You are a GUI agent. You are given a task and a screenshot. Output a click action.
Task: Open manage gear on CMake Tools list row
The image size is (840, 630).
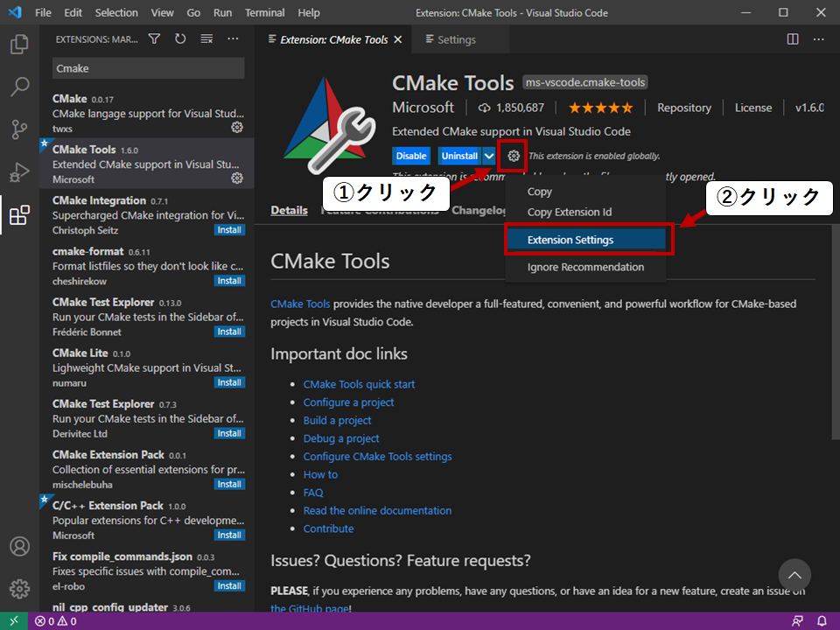(237, 178)
